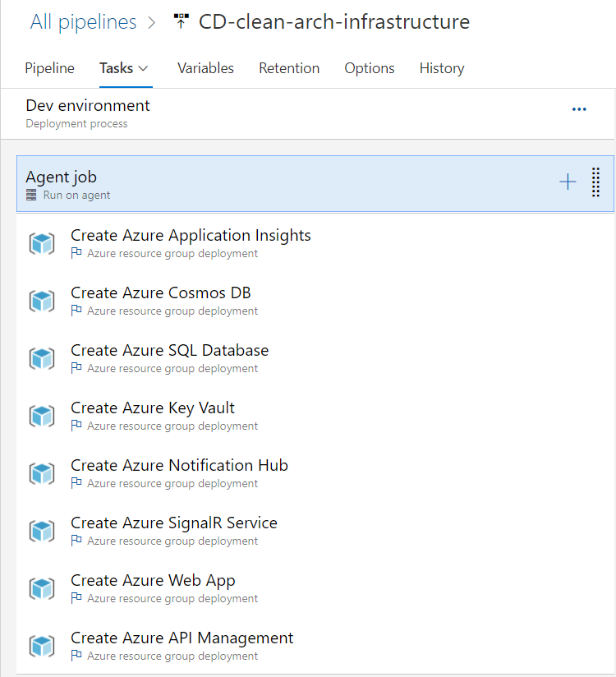This screenshot has height=677, width=616.
Task: Click the API Management task cube icon
Action: (x=42, y=646)
